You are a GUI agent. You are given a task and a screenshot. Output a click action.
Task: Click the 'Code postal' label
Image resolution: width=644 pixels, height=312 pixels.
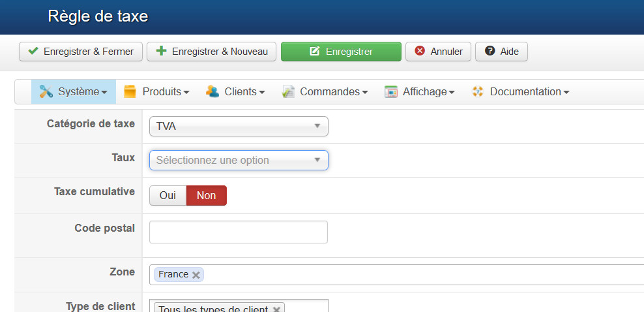click(x=105, y=228)
